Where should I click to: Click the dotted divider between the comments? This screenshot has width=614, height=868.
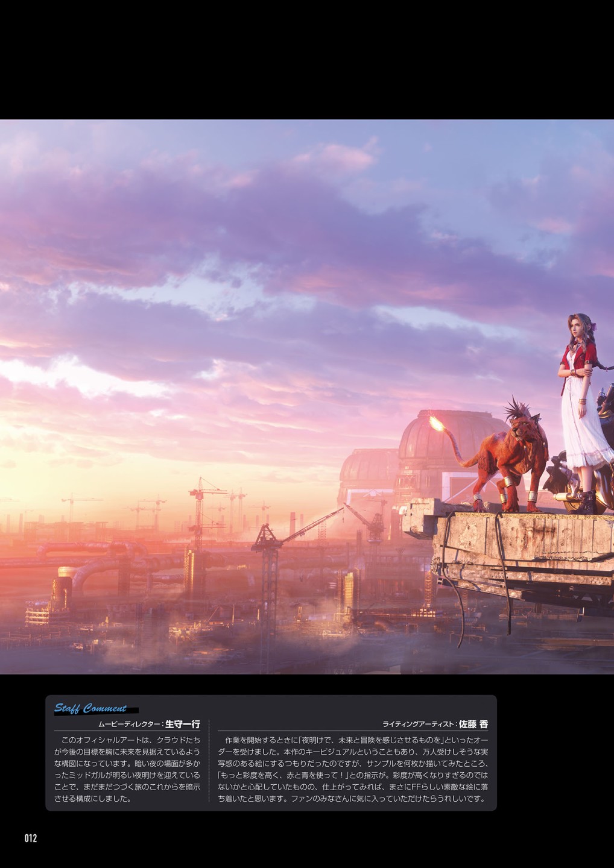tap(209, 761)
